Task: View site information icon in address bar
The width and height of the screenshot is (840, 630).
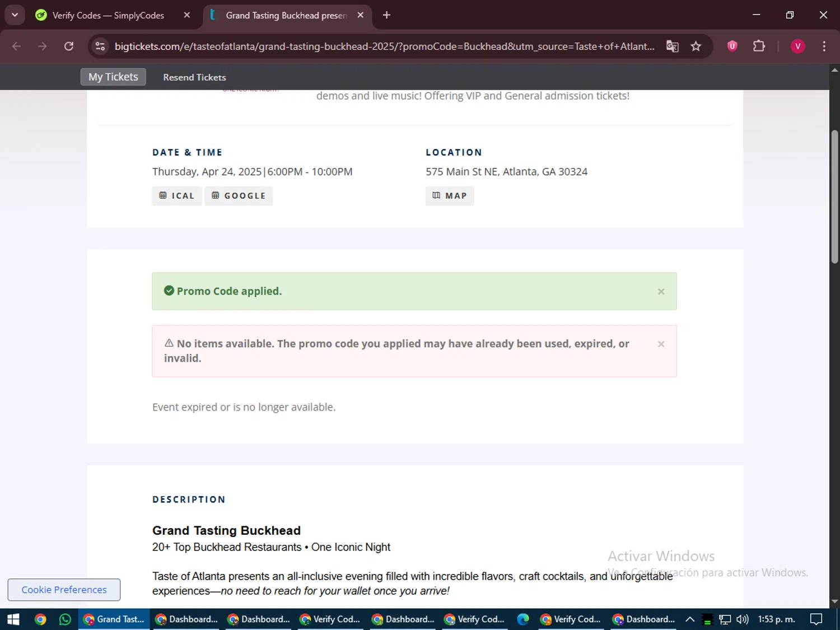Action: 100,46
